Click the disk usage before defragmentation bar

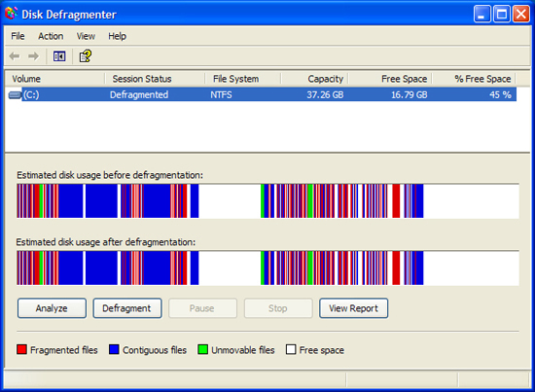coord(267,201)
